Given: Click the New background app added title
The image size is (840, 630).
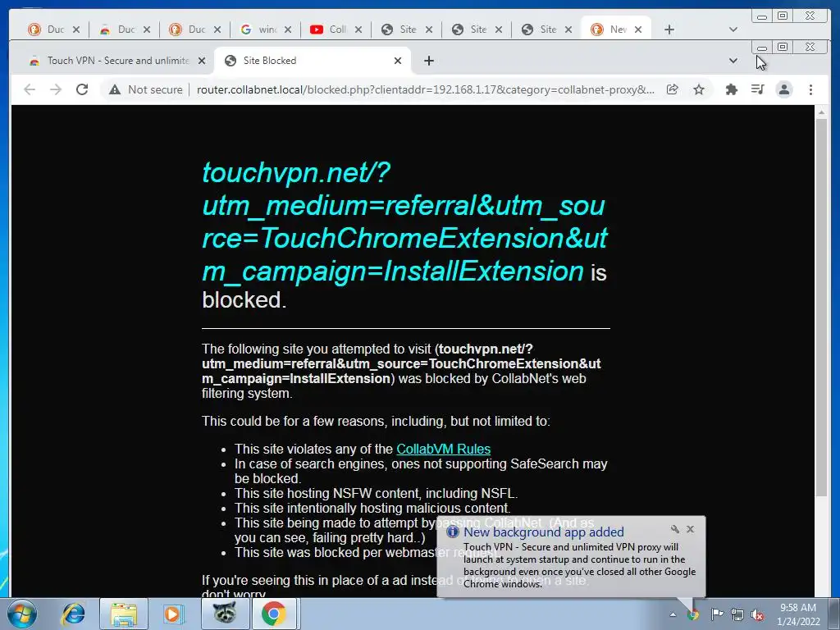Looking at the screenshot, I should tap(543, 532).
